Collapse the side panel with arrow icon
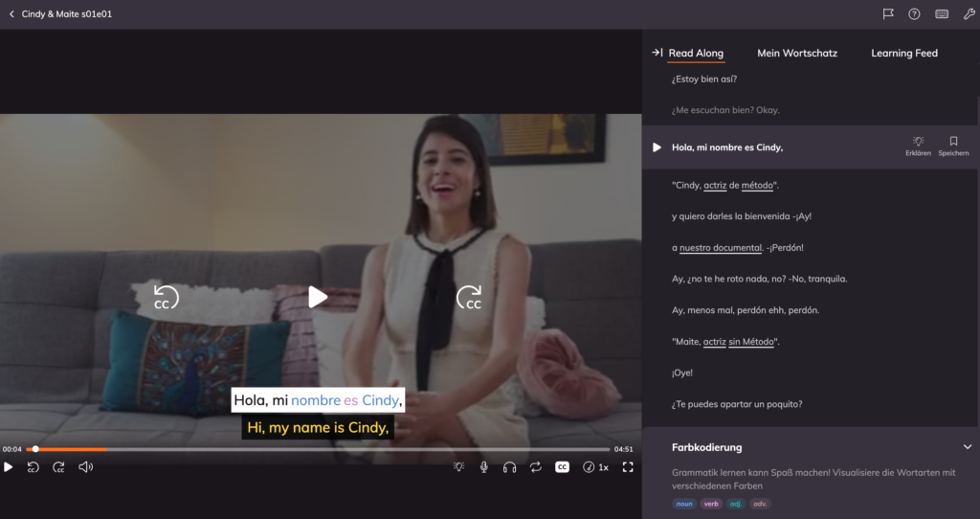Screen dimensions: 980x519 pos(657,53)
